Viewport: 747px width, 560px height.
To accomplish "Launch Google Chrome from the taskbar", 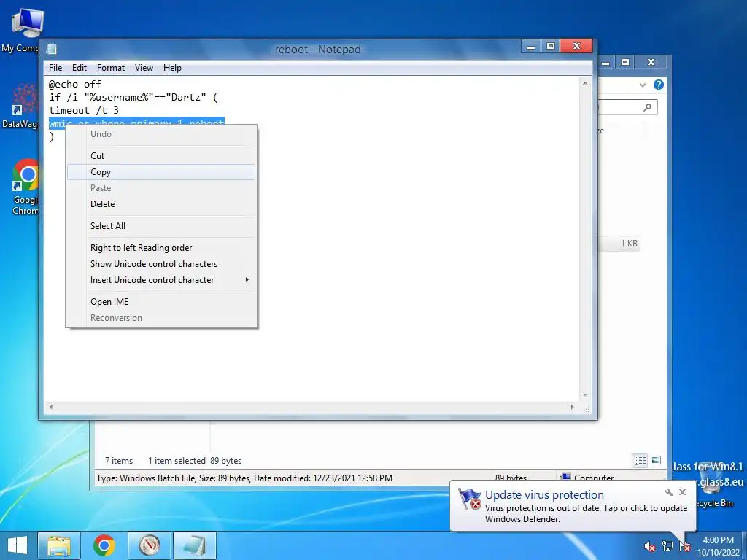I will tap(104, 545).
